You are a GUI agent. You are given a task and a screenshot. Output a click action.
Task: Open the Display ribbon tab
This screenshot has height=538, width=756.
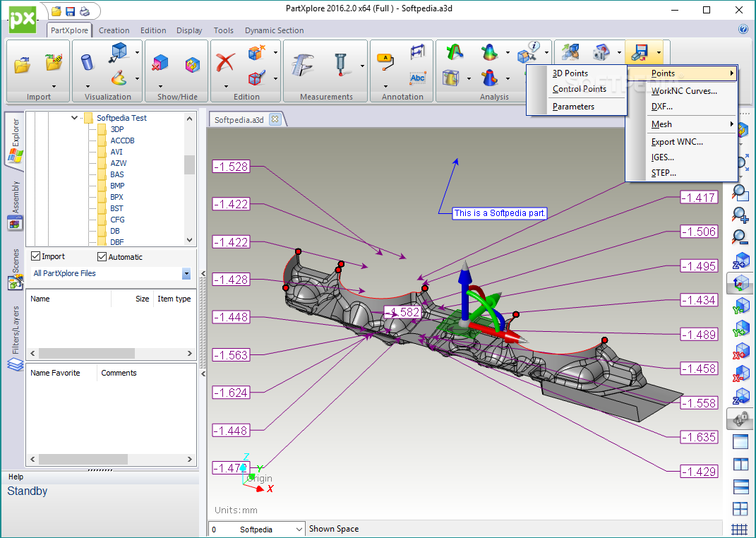[x=189, y=30]
